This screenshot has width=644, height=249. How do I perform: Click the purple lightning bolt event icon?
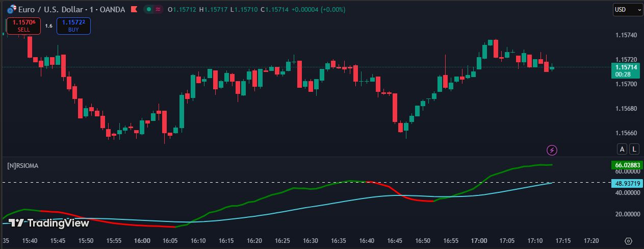click(x=552, y=150)
